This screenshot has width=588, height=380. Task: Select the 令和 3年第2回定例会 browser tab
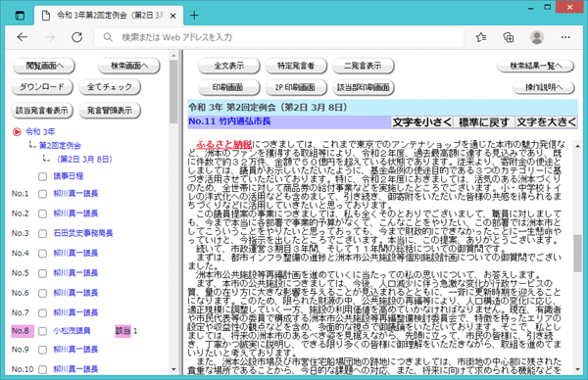[110, 16]
